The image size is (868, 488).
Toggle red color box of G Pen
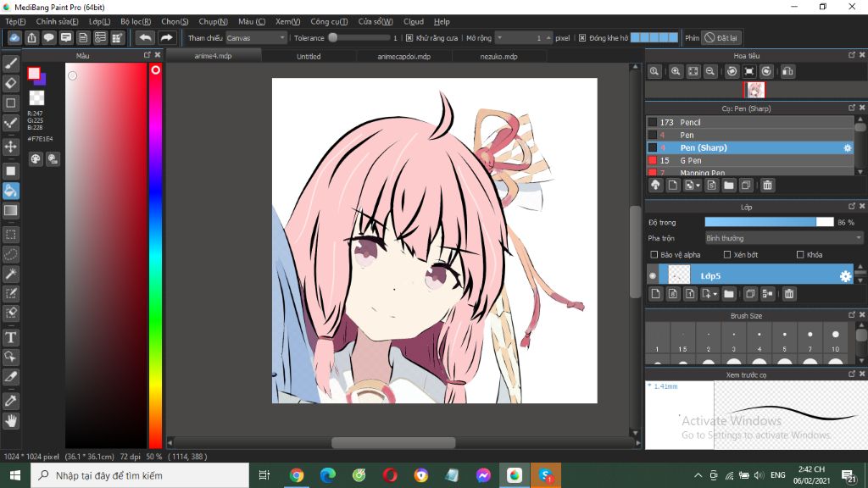pos(653,160)
